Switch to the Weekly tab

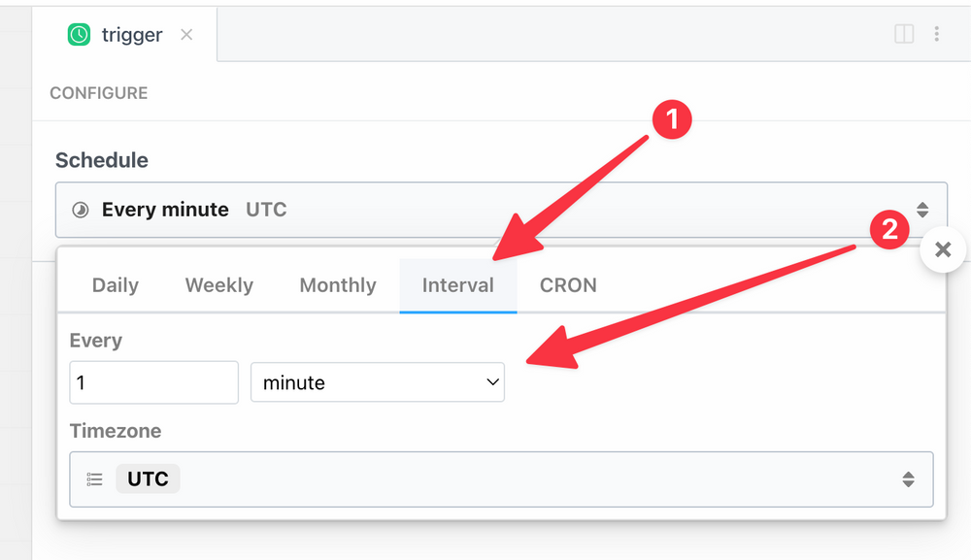pos(219,285)
